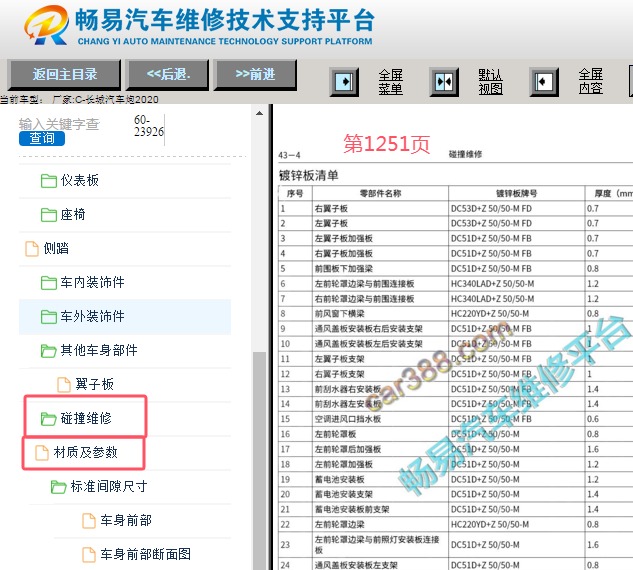
Task: Click the sidebar vertical scrollbar thumb
Action: 259,460
